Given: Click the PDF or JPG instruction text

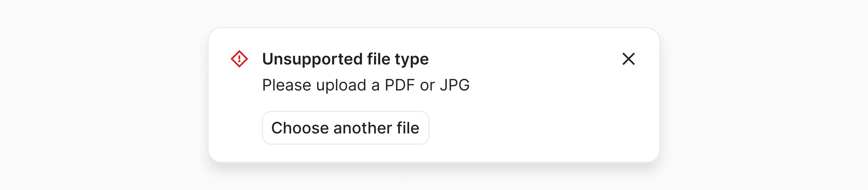Looking at the screenshot, I should 366,85.
